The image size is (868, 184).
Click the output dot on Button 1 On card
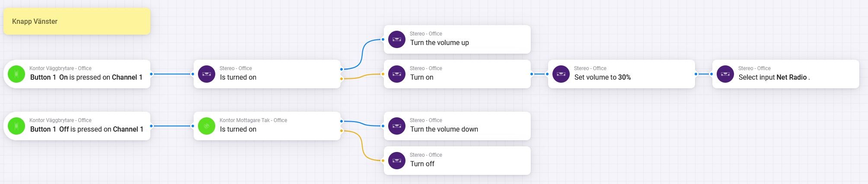pyautogui.click(x=151, y=74)
